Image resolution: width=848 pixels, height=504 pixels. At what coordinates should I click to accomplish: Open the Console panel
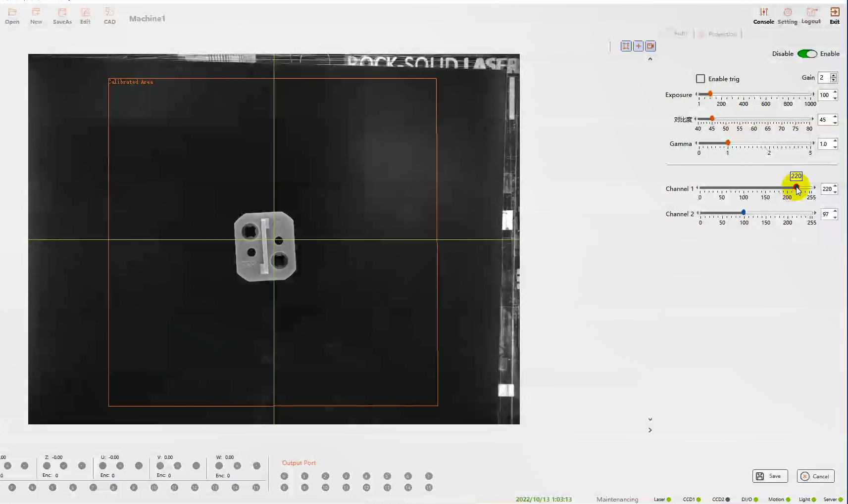[763, 15]
